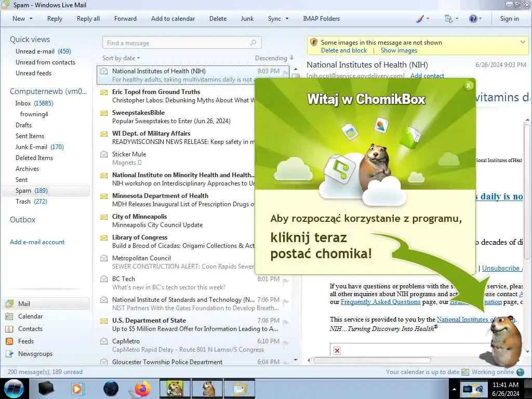Click Reply all in the toolbar
Viewport: 532px width, 399px height.
pyautogui.click(x=88, y=19)
